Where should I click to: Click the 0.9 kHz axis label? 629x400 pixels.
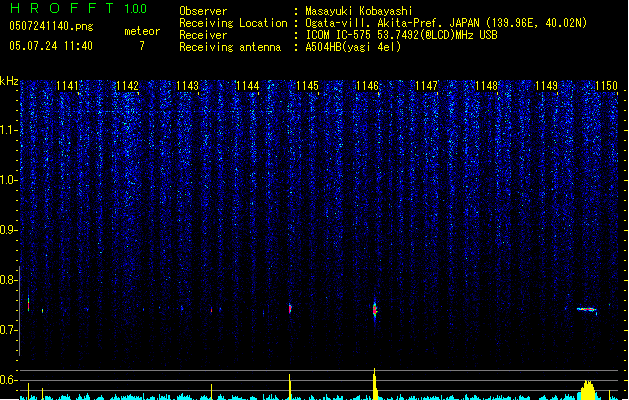[x=8, y=230]
